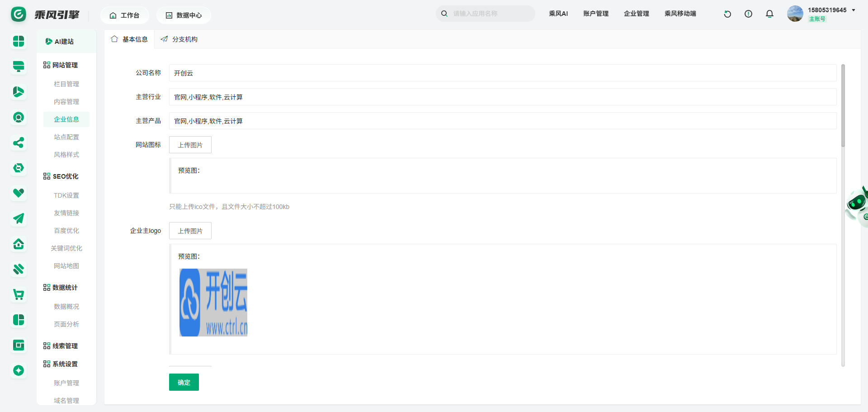The width and height of the screenshot is (868, 412).
Task: Click the vertical scrollbar of the form
Action: tap(843, 106)
